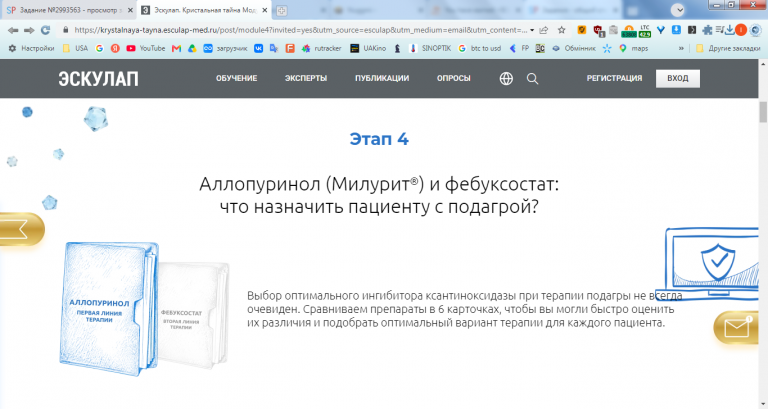Open the chess knight bookmark icon

click(x=397, y=48)
